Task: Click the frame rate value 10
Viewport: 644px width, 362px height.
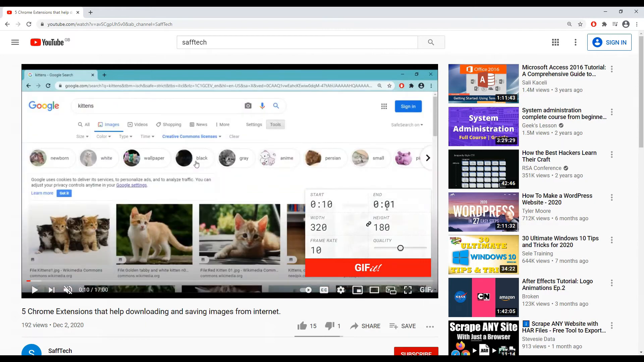Action: [x=316, y=250]
